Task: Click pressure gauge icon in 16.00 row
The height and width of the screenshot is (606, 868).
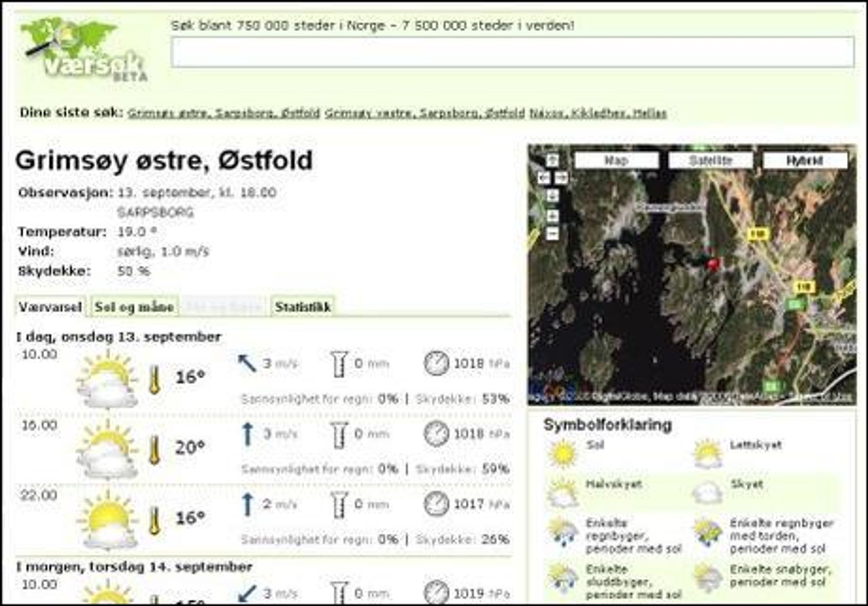Action: coord(436,434)
